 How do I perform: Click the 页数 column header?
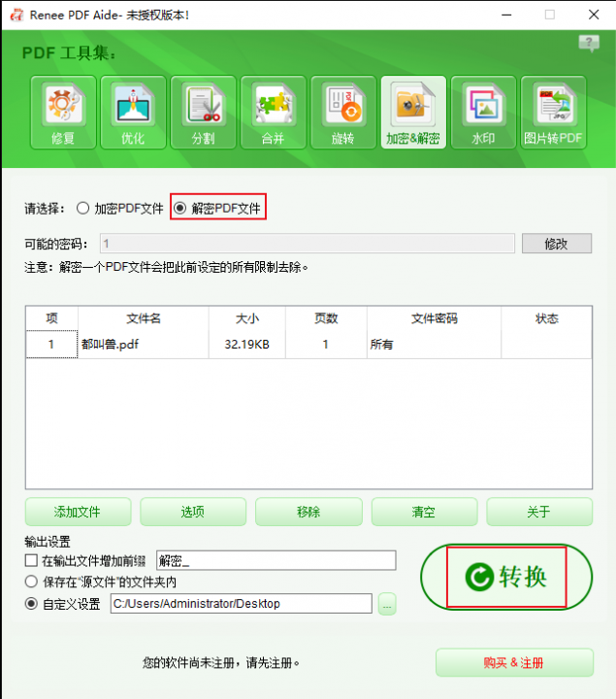326,318
